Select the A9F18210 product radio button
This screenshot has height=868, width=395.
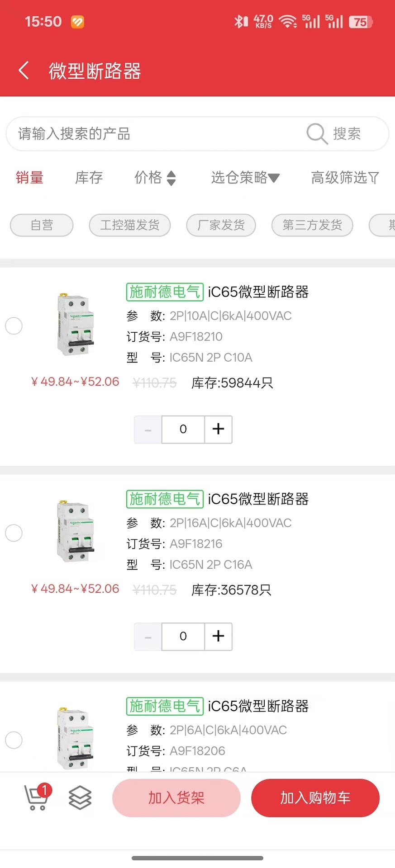click(14, 325)
